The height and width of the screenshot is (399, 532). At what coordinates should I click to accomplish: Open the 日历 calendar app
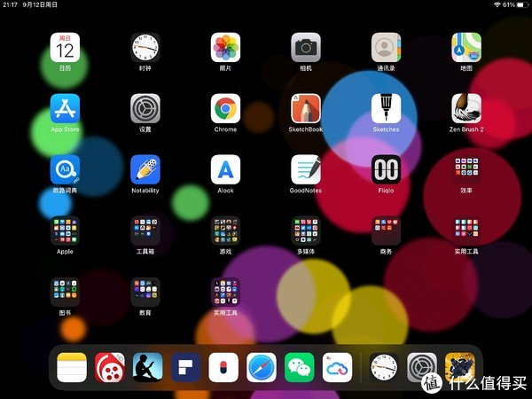(x=65, y=47)
